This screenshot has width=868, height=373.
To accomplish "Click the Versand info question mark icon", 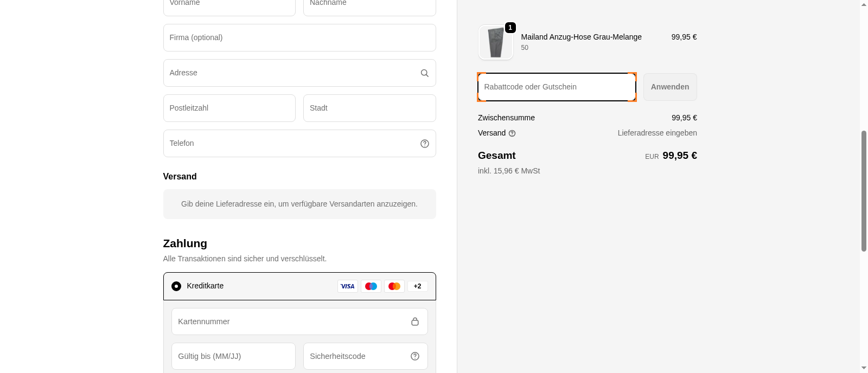I will click(x=512, y=133).
